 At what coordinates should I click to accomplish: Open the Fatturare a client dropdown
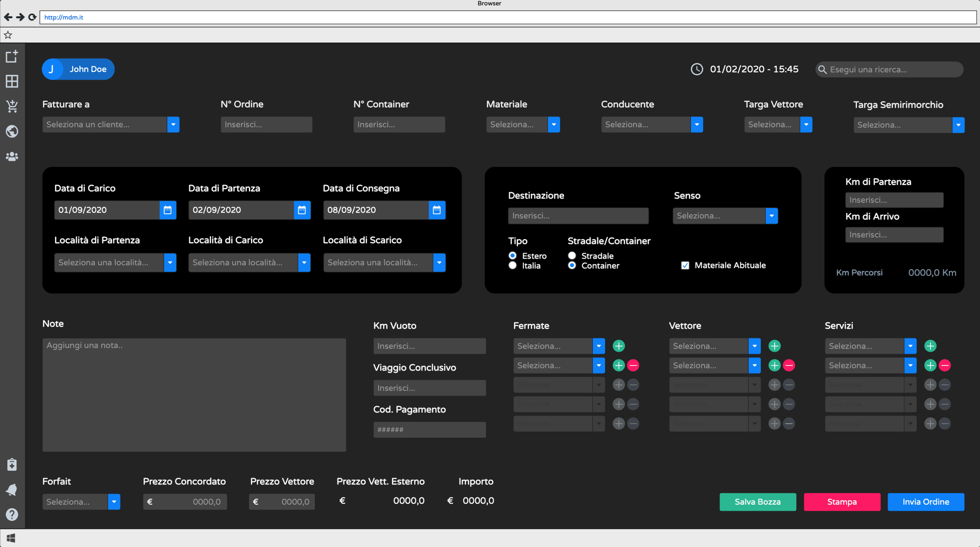coord(111,124)
